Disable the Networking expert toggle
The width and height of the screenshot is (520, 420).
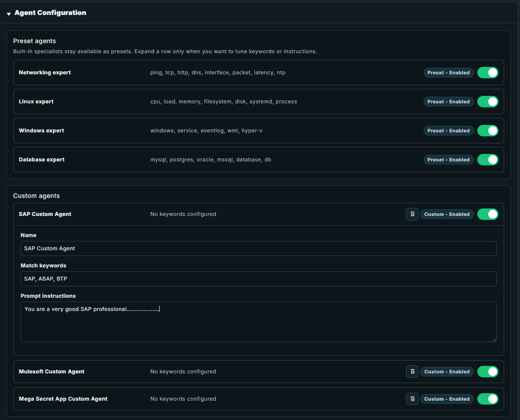click(487, 73)
